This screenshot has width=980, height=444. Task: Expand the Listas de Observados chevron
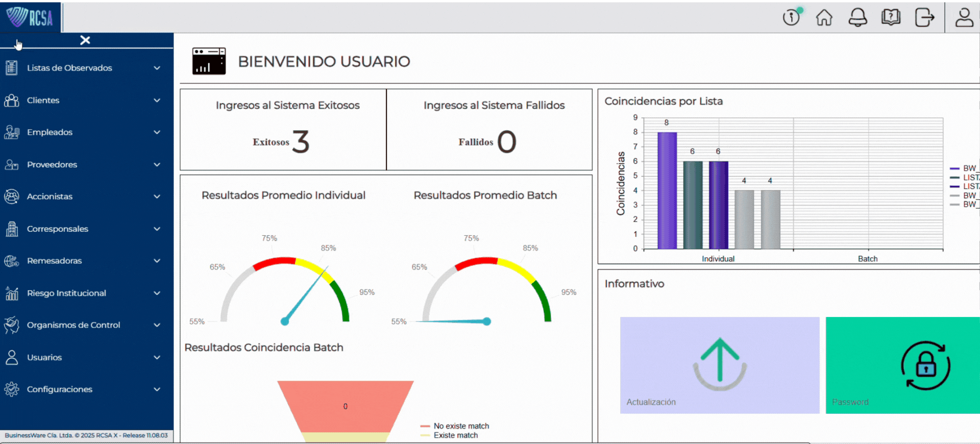click(x=157, y=68)
